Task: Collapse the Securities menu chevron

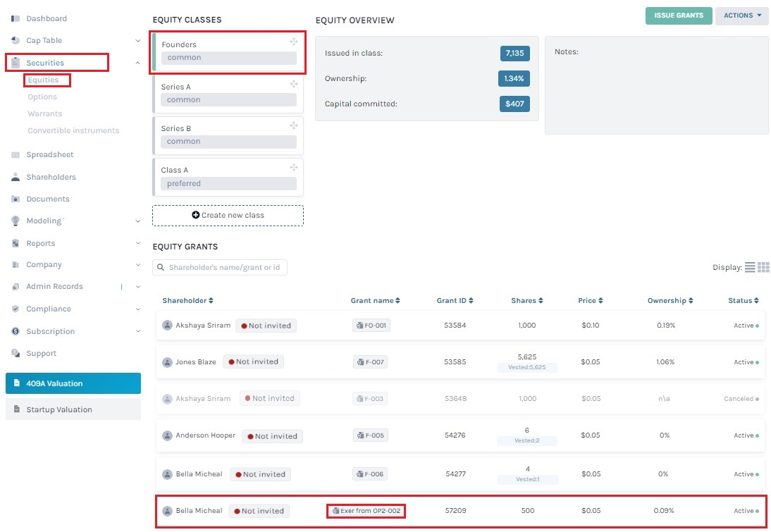Action: 137,63
